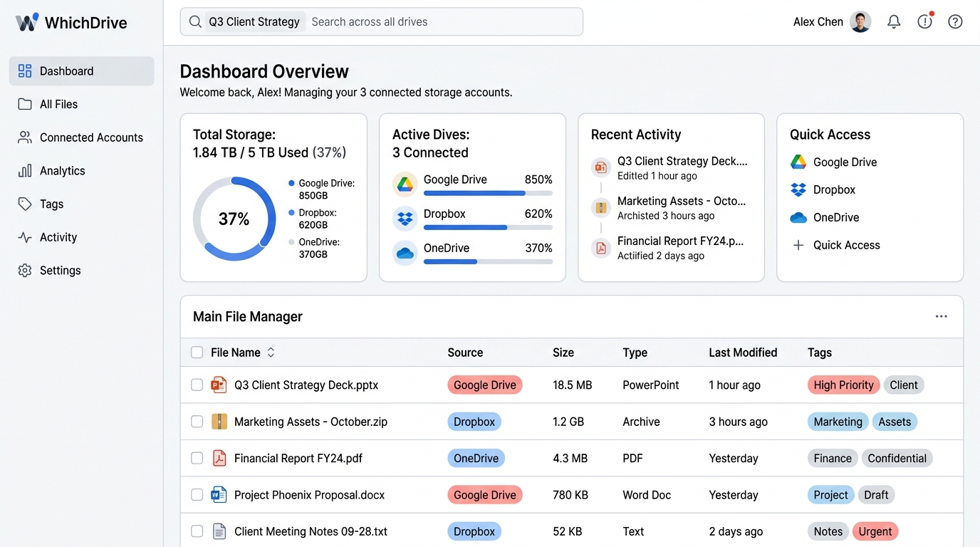Check the box for Marketing Assets - October.zip
The image size is (980, 547).
click(197, 422)
